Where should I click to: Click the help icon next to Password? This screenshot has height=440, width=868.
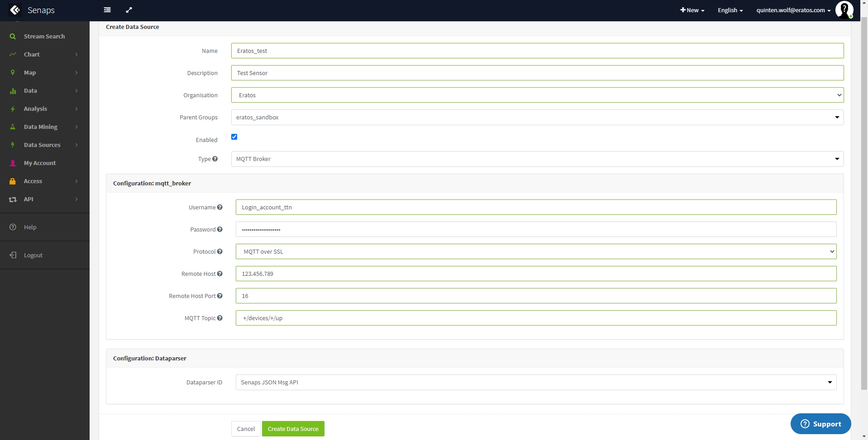pyautogui.click(x=219, y=229)
